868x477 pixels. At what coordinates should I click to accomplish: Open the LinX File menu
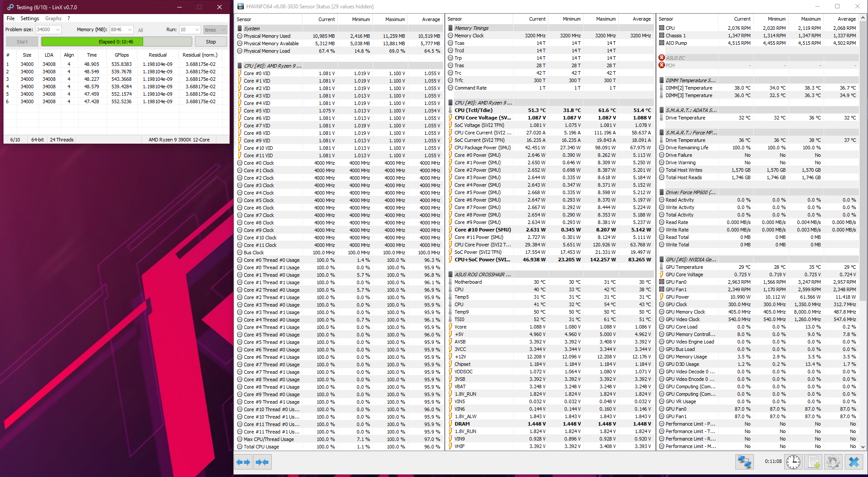11,18
